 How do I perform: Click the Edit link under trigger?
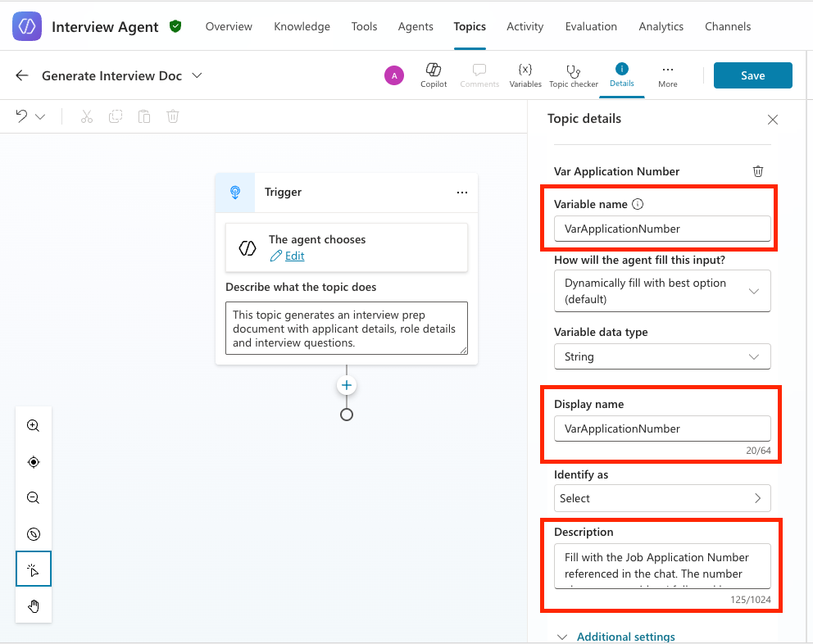coord(294,256)
